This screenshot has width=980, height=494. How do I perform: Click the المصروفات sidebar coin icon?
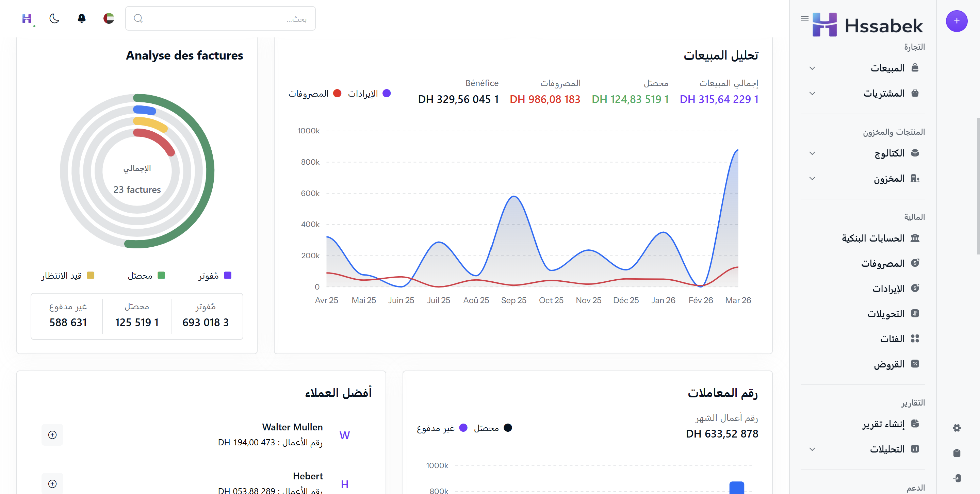[915, 263]
